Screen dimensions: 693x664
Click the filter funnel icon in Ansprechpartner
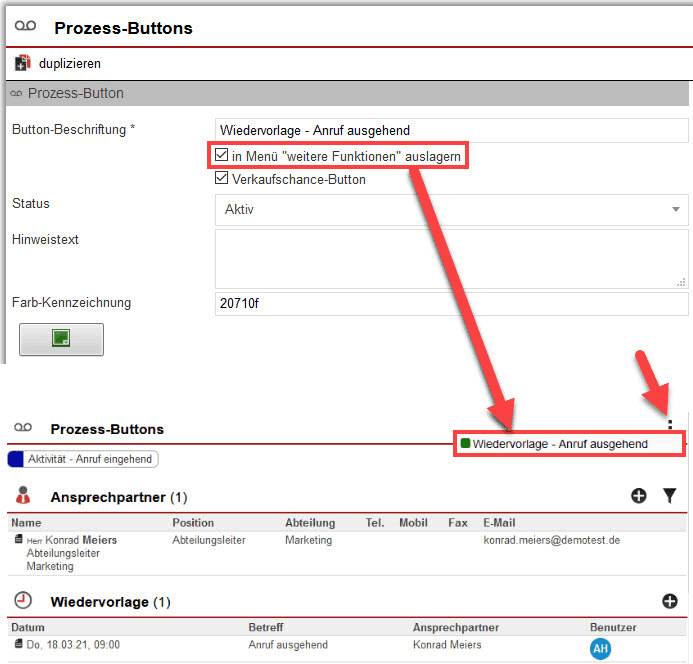click(x=670, y=496)
